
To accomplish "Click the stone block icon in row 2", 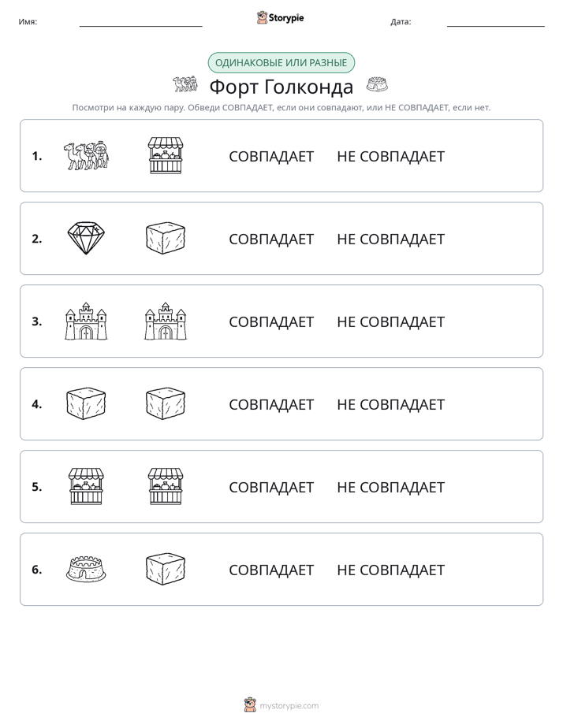I will pos(166,238).
